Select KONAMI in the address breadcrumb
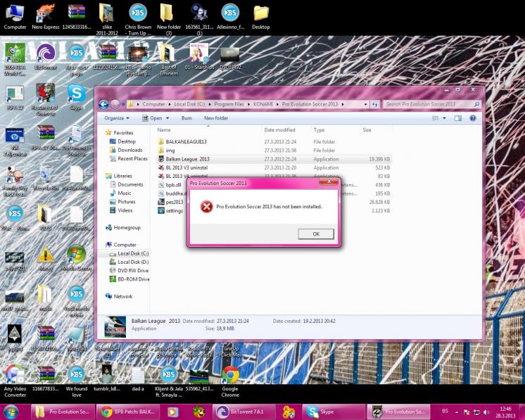Viewport: 525px width, 420px height. click(x=262, y=104)
